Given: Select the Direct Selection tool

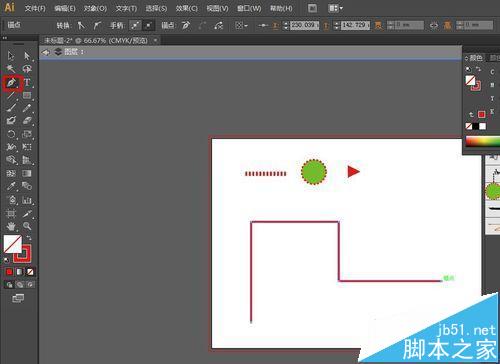Looking at the screenshot, I should click(x=27, y=56).
